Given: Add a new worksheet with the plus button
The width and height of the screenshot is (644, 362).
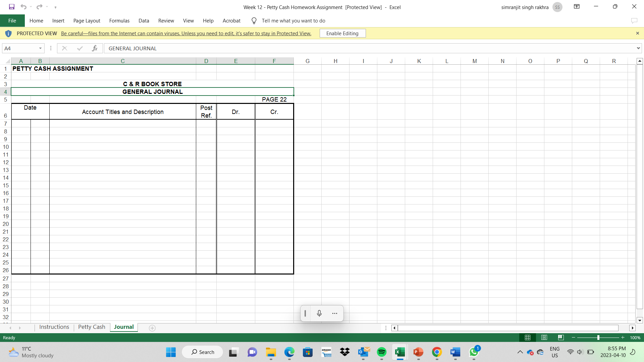Looking at the screenshot, I should pyautogui.click(x=152, y=328).
